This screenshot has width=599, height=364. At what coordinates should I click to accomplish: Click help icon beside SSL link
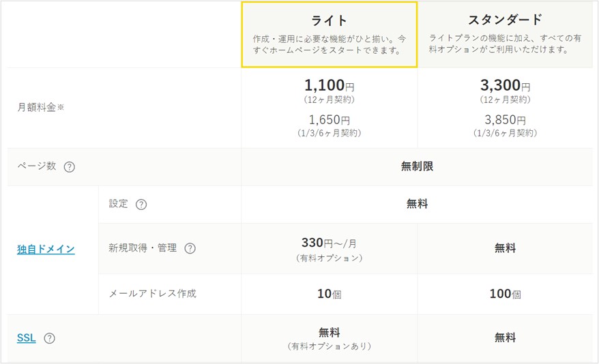pyautogui.click(x=49, y=338)
